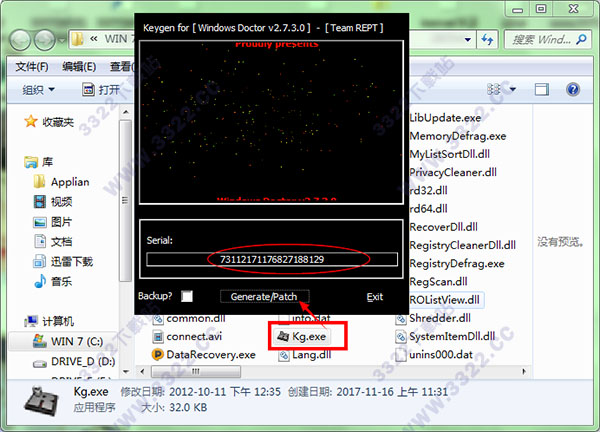Select the file MemoryDefrag.exe

pos(458,136)
